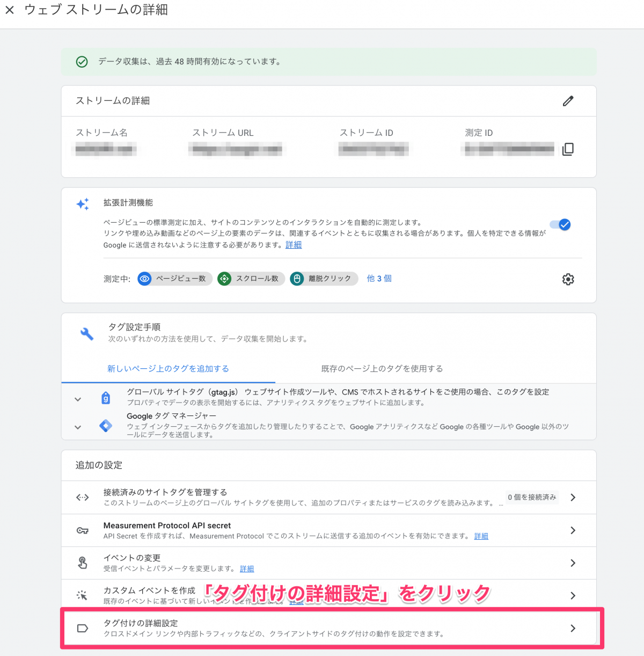The height and width of the screenshot is (656, 644).
Task: Open 詳細 link in enhanced measurement description
Action: pos(294,245)
